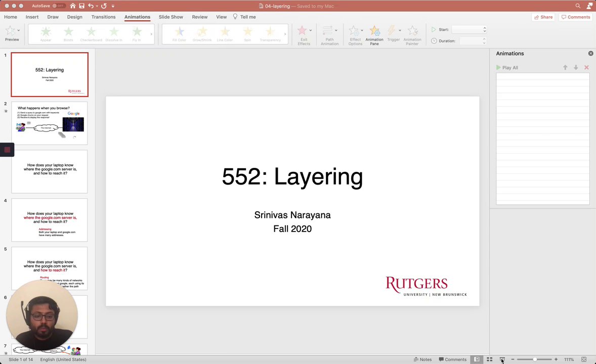Open the Trigger dropdown arrow
Image resolution: width=596 pixels, height=364 pixels.
[x=400, y=30]
